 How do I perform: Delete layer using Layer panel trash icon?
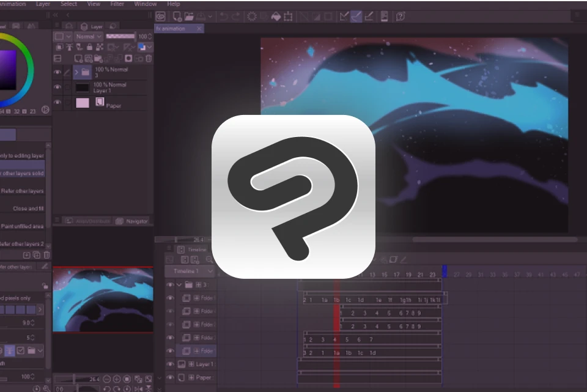(149, 59)
